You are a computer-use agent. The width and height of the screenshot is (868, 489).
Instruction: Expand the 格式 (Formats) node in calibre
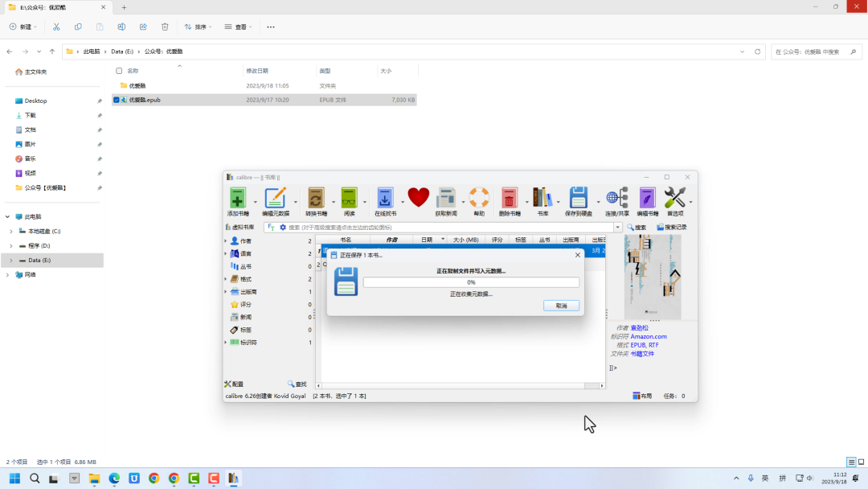[226, 279]
